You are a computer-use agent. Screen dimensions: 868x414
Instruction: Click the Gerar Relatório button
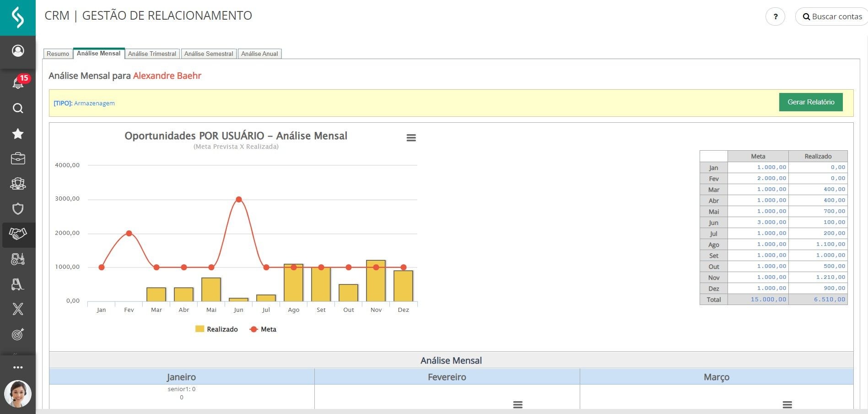click(x=810, y=102)
